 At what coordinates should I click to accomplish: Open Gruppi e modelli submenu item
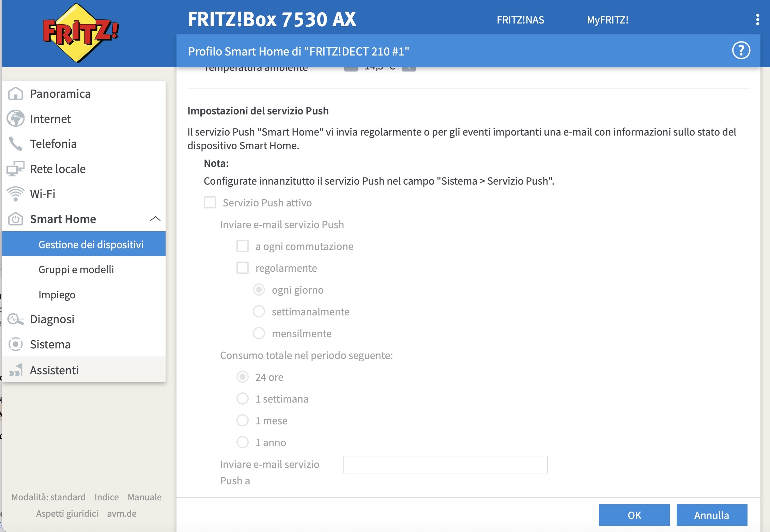[76, 269]
